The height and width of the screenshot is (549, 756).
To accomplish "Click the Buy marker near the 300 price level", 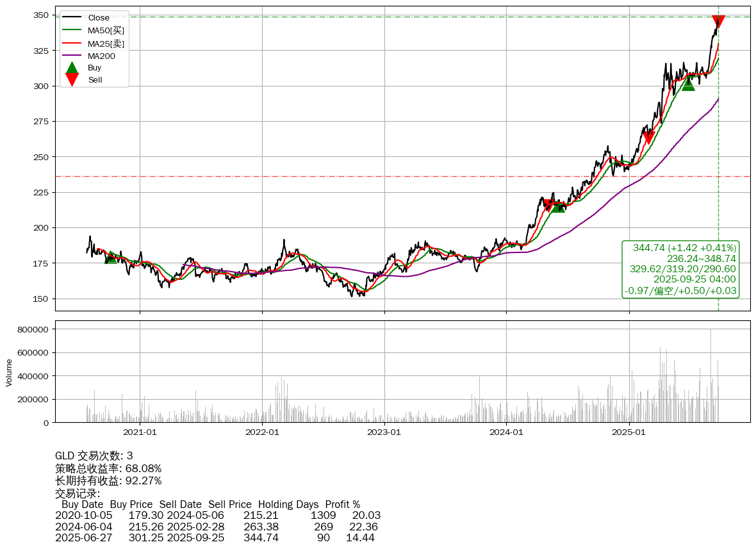I will tap(688, 83).
